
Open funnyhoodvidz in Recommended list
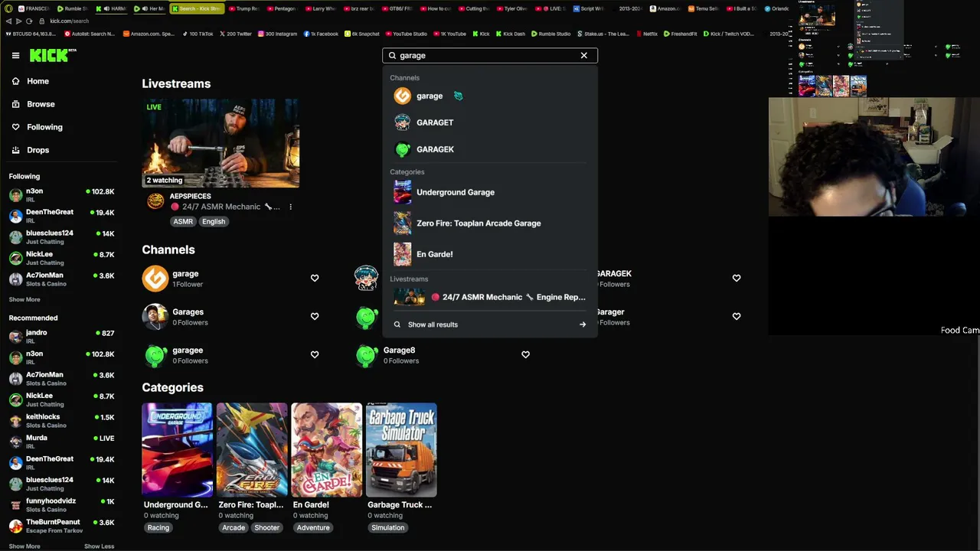(61, 505)
